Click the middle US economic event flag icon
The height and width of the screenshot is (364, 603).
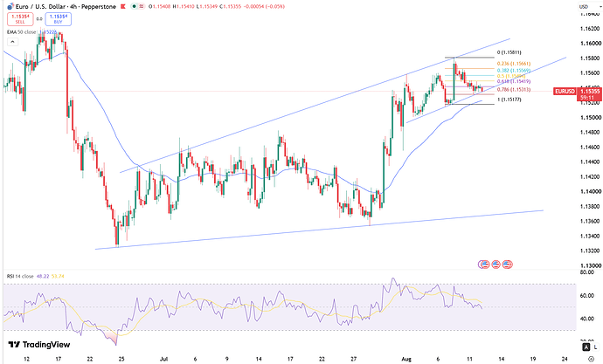pyautogui.click(x=496, y=264)
